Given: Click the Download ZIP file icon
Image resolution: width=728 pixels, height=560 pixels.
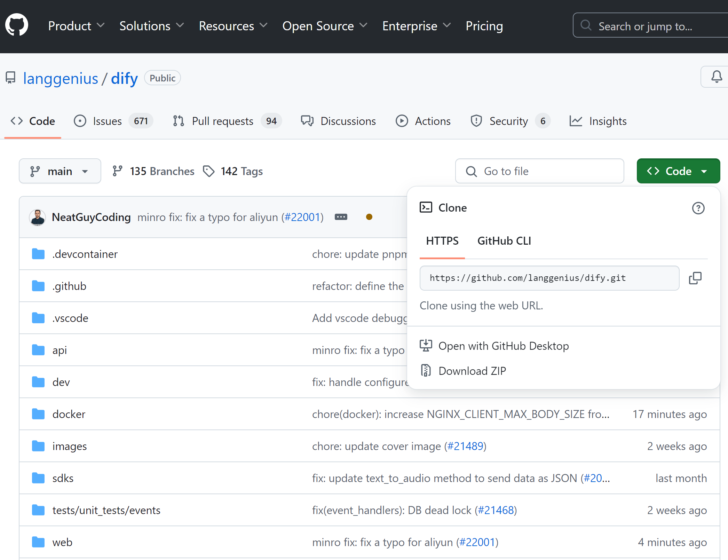Looking at the screenshot, I should point(426,371).
